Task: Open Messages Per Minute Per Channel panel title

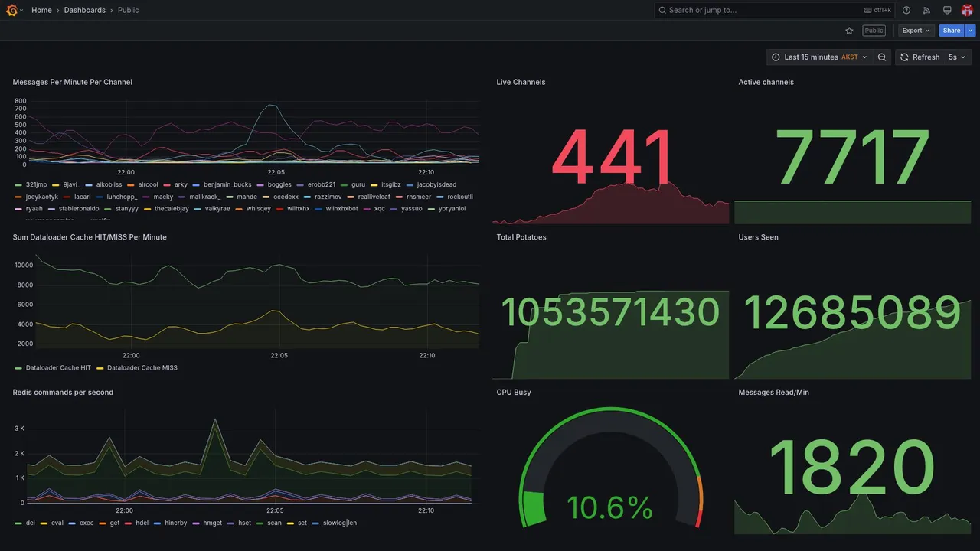Action: click(x=73, y=82)
